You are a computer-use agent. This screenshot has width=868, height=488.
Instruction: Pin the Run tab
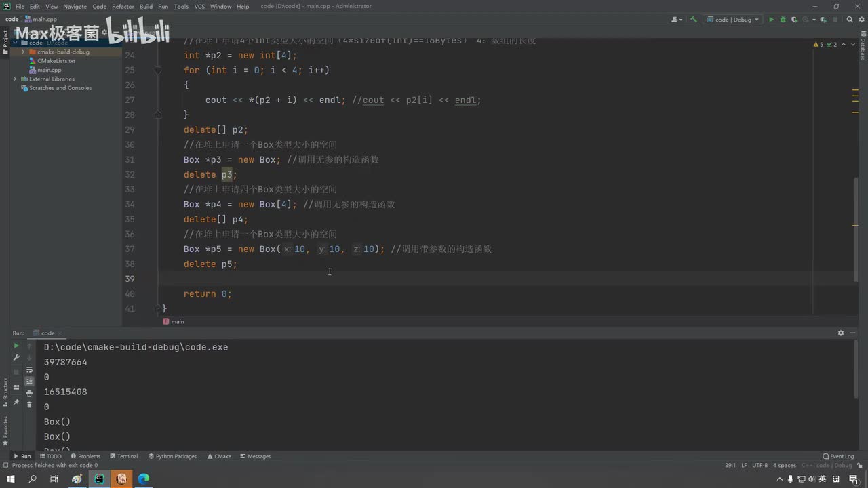coord(17,402)
